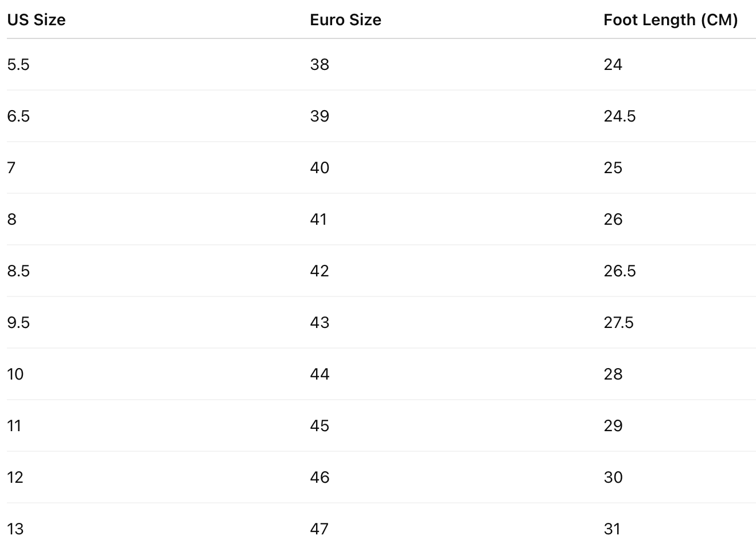Select the US size 13 cell
Viewport: 756px width, 547px height.
click(15, 529)
